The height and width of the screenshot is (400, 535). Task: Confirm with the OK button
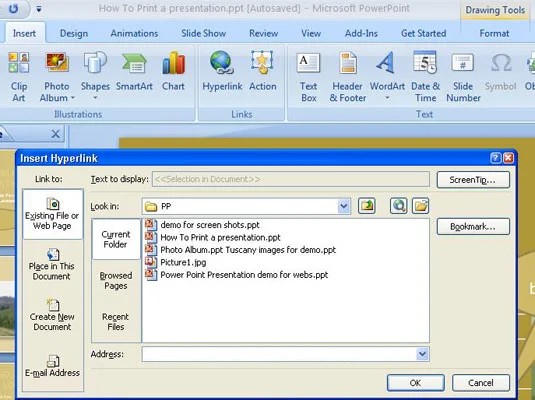pos(416,383)
